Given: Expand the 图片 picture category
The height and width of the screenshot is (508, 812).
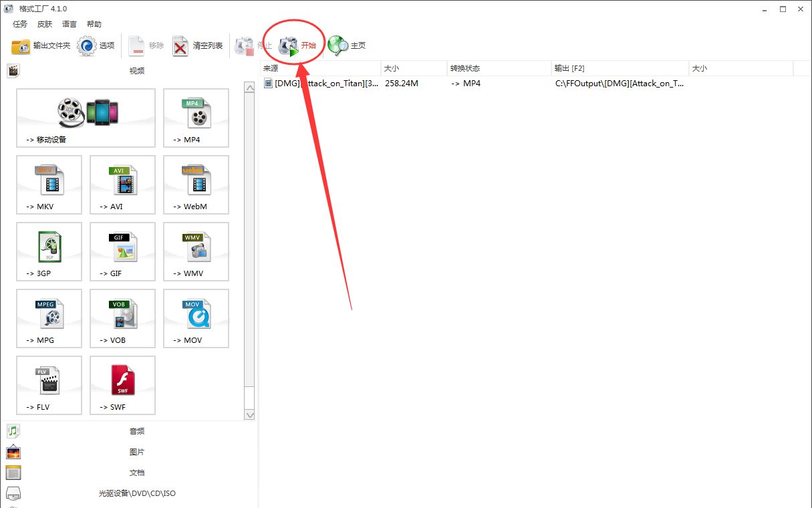Looking at the screenshot, I should click(x=136, y=452).
